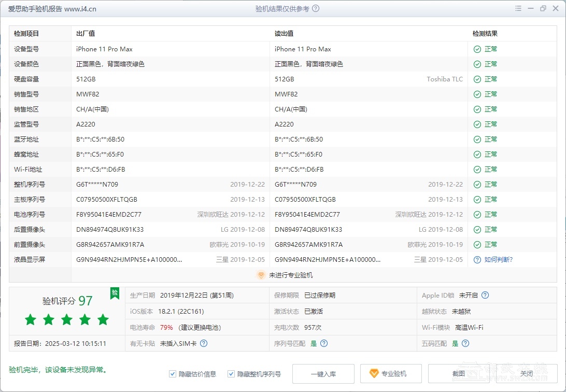The image size is (566, 392).
Task: Click the 关闭 button
Action: click(x=527, y=374)
